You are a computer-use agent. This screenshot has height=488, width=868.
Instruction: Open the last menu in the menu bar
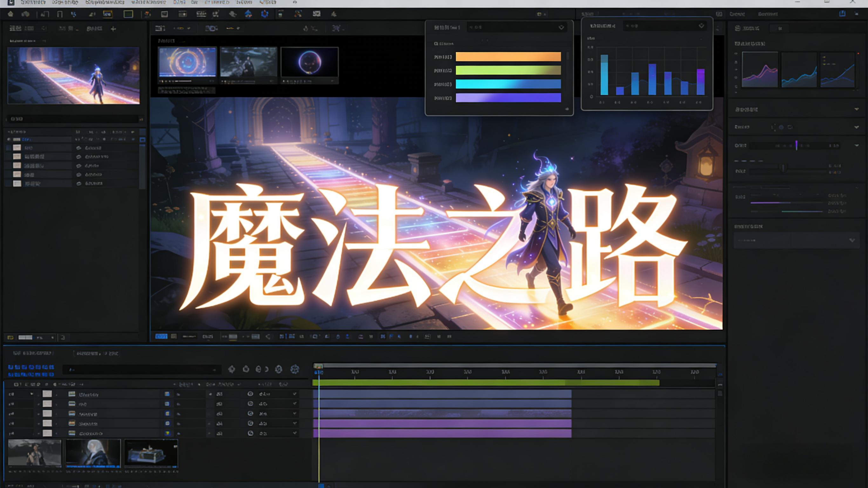[x=268, y=2]
